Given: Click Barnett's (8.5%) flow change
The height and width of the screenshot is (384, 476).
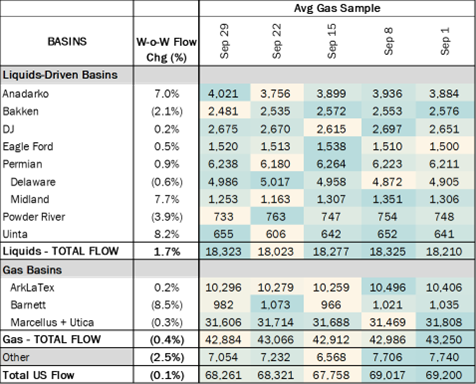Looking at the screenshot, I should [167, 305].
